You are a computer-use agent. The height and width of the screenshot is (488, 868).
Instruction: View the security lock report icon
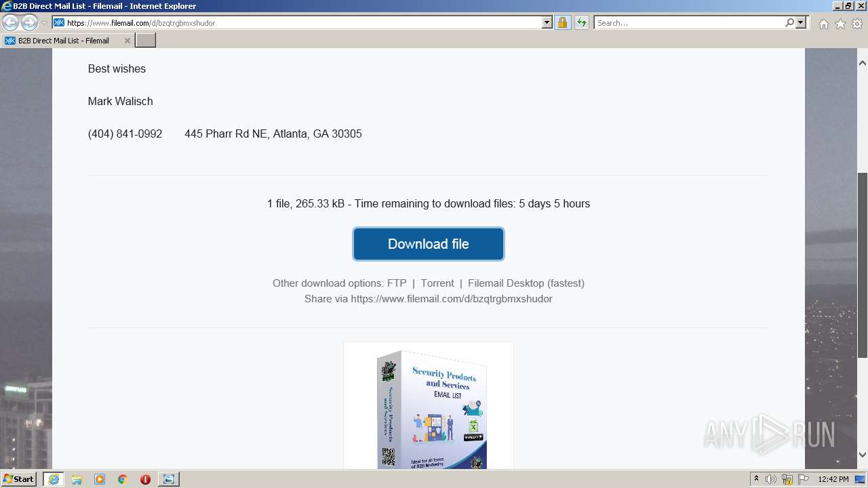(562, 23)
